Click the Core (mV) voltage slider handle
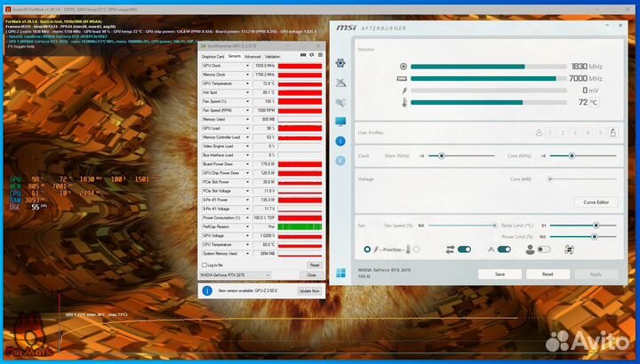This screenshot has width=640, height=364. tap(550, 179)
